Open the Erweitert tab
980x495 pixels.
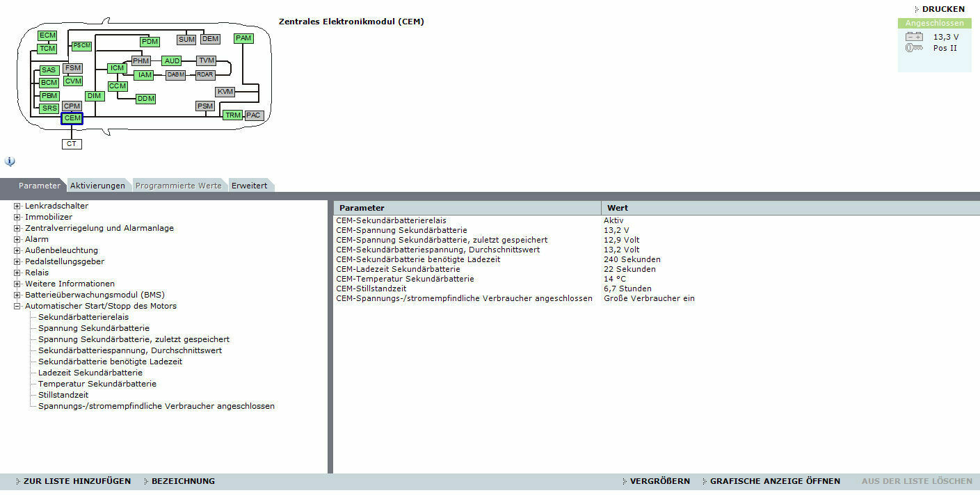pos(249,186)
